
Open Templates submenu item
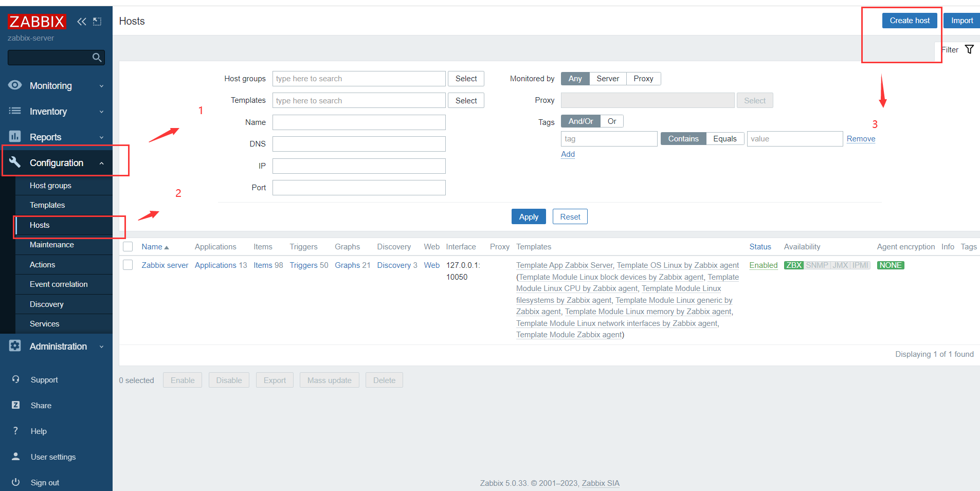tap(64, 205)
